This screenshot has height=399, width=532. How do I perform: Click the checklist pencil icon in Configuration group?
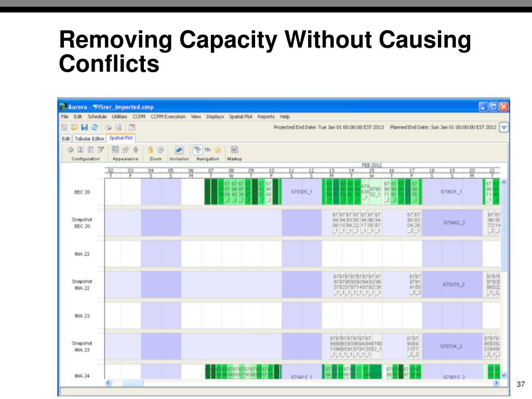(x=101, y=150)
